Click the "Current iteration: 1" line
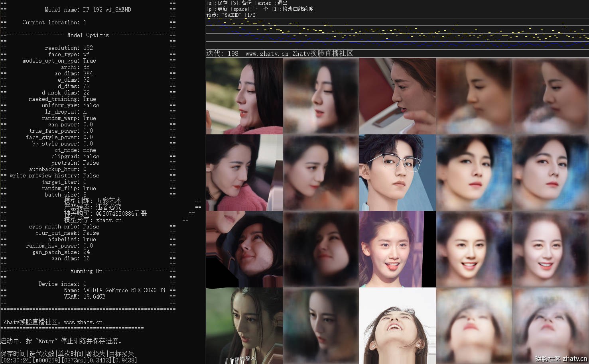This screenshot has width=589, height=364. point(54,22)
